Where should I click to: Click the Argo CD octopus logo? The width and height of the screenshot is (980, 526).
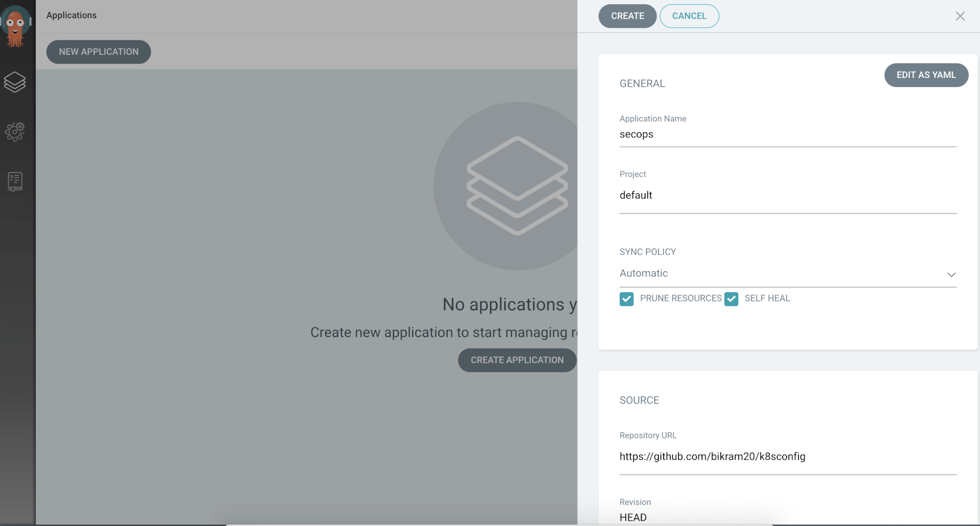tap(16, 25)
